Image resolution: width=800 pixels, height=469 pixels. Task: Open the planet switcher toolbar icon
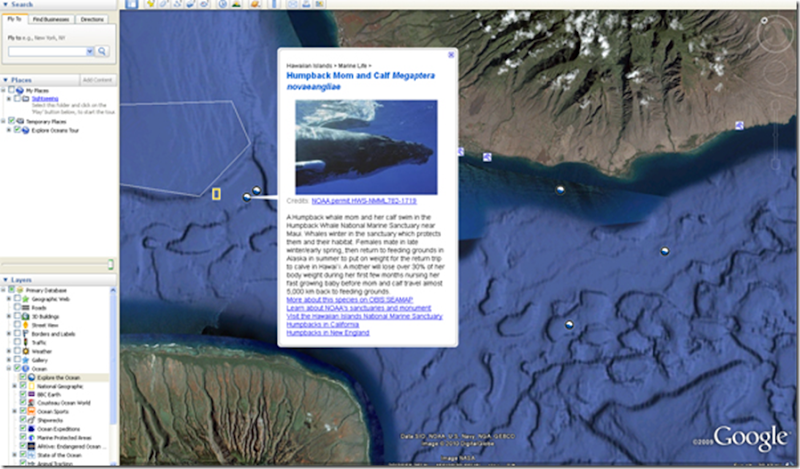[x=255, y=4]
